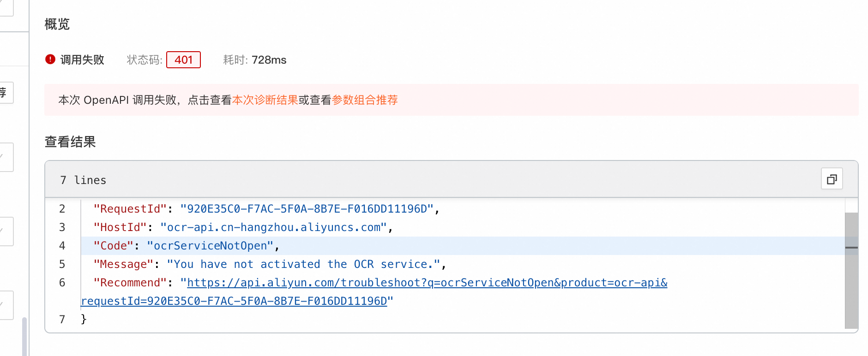Click the red error icon beside 调用失败
Image resolution: width=868 pixels, height=356 pixels.
click(x=50, y=59)
